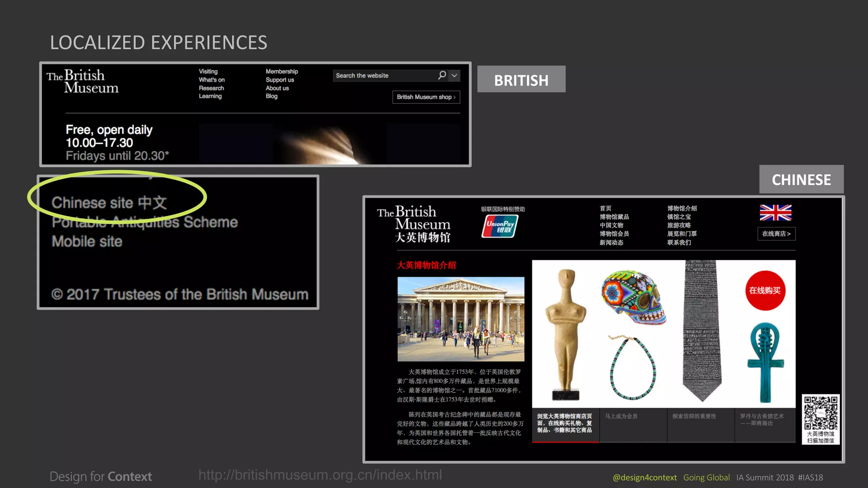Open the Visiting menu item

[208, 72]
